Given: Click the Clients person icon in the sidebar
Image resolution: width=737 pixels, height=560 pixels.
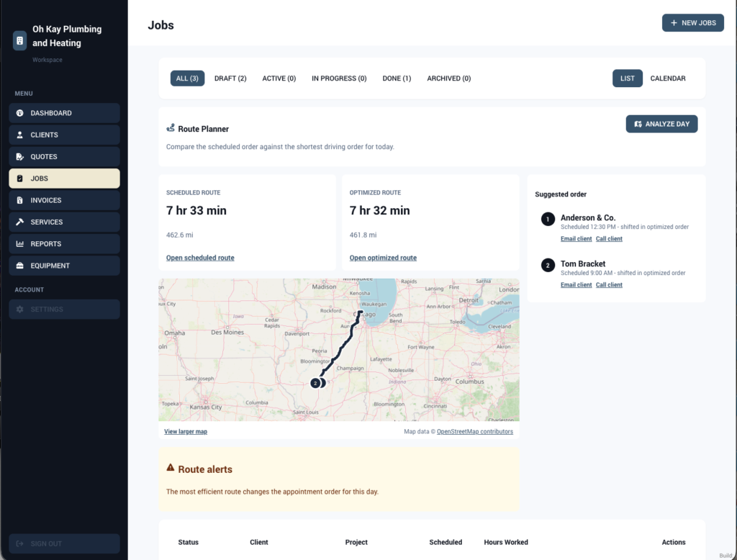Looking at the screenshot, I should (19, 135).
